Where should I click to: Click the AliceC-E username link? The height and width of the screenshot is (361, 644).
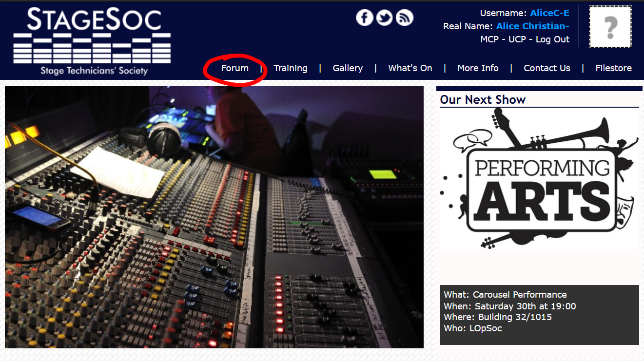(x=549, y=13)
